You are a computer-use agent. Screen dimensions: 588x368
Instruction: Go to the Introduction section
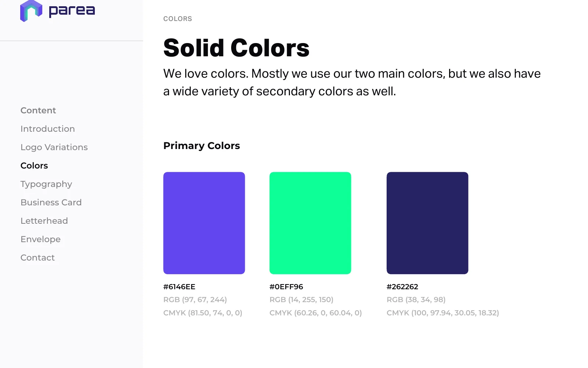(x=48, y=129)
